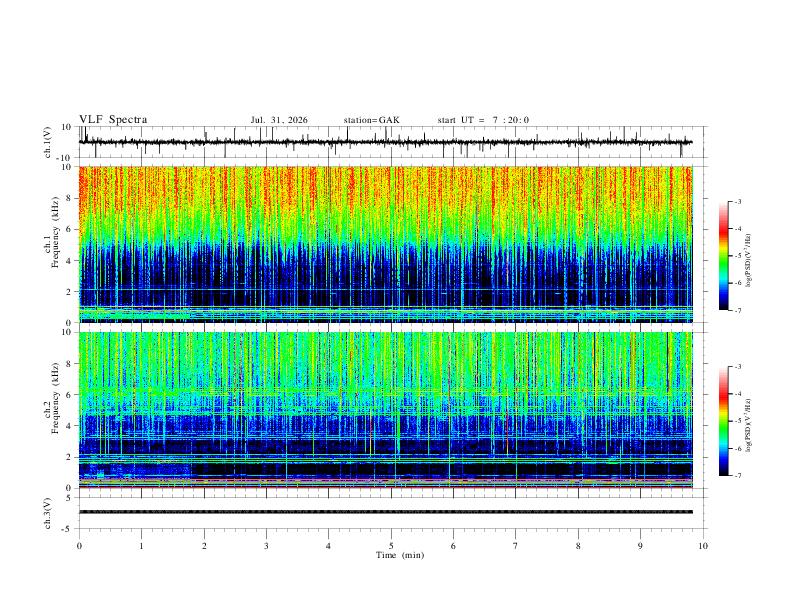The width and height of the screenshot is (792, 612).
Task: Click the ch.1 Frequency (kHz) axis label
Action: tap(56, 232)
